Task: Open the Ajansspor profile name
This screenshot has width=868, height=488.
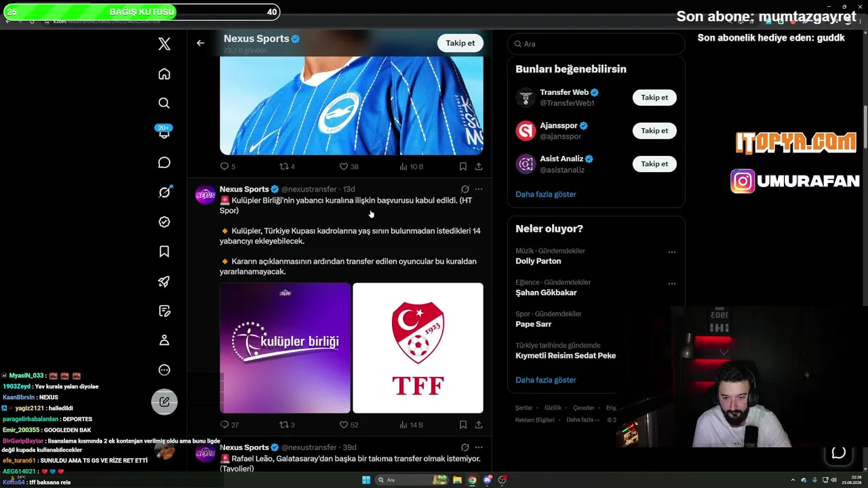Action: coord(559,125)
